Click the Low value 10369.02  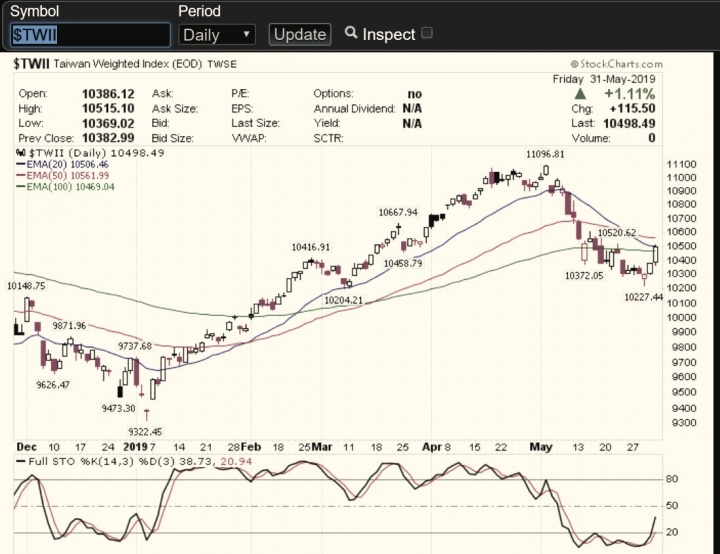(108, 124)
